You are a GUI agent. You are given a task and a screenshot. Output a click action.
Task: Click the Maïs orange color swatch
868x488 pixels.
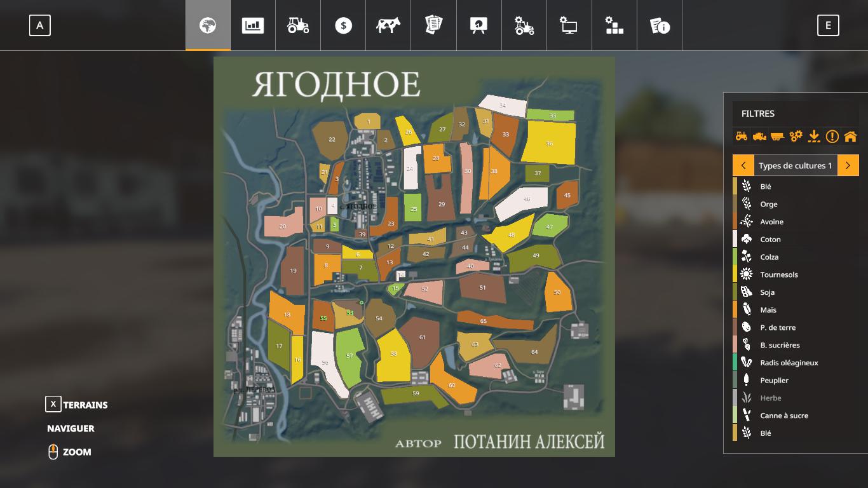tap(735, 309)
